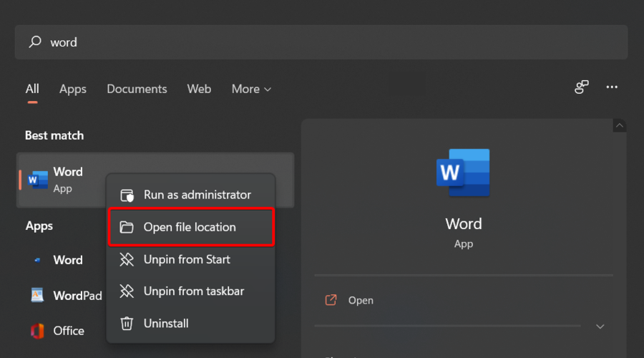Click the small Word icon in Apps list
The image size is (644, 358).
click(37, 260)
